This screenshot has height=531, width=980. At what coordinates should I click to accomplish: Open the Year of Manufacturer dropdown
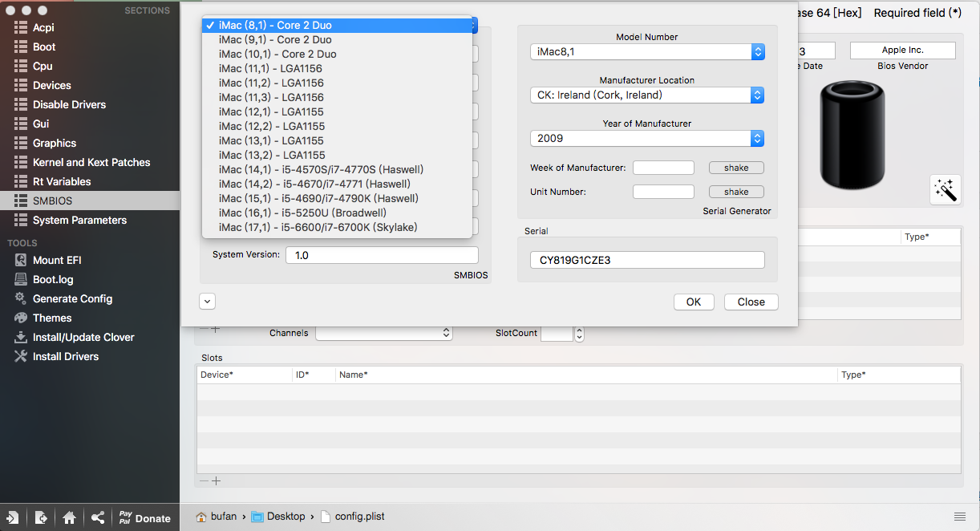(x=647, y=139)
